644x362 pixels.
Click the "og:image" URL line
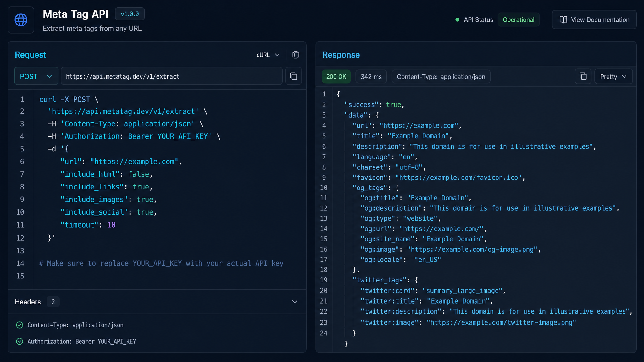coord(450,249)
